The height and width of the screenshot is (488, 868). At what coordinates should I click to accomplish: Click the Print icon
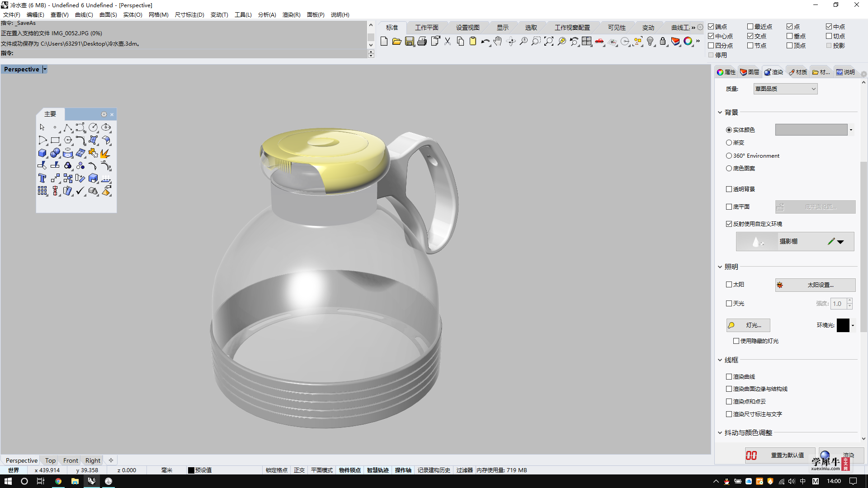coord(422,42)
